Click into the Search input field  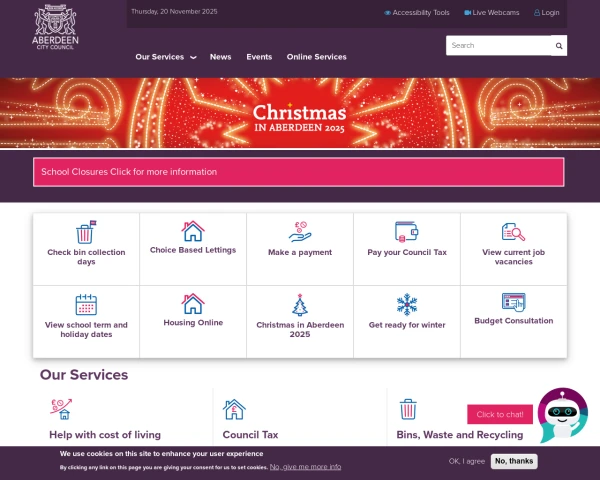(x=498, y=46)
